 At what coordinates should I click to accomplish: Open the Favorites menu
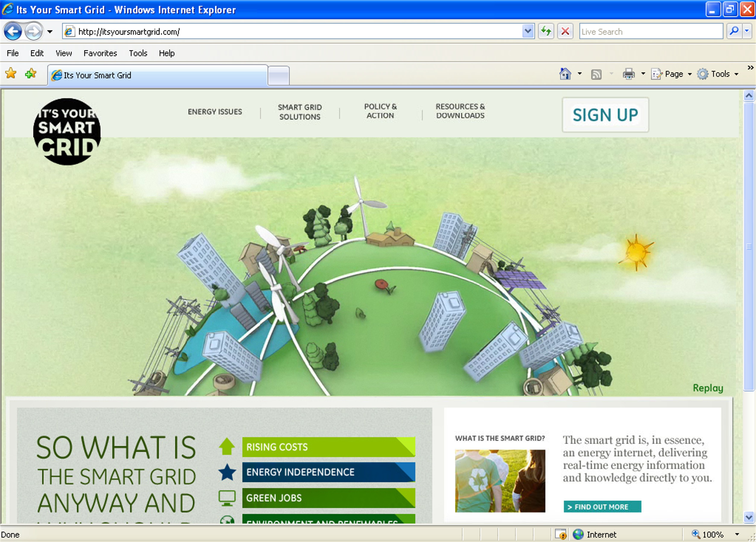coord(100,53)
